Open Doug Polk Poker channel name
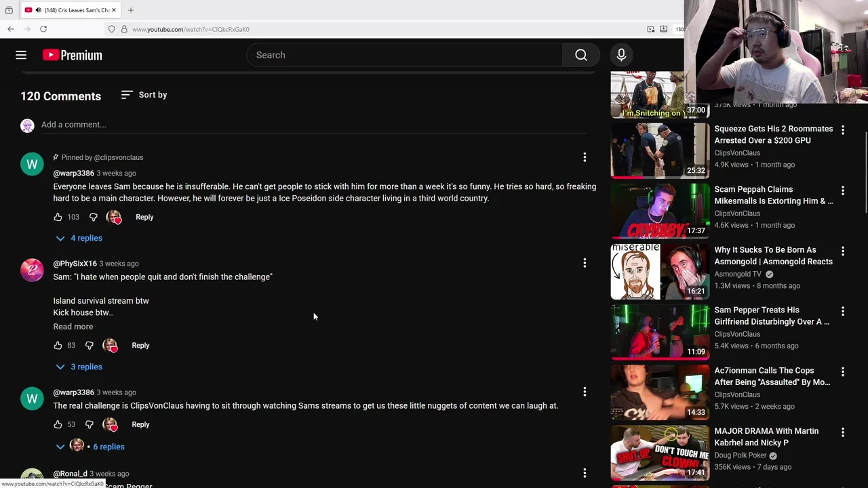Viewport: 868px width, 488px height. tap(741, 455)
